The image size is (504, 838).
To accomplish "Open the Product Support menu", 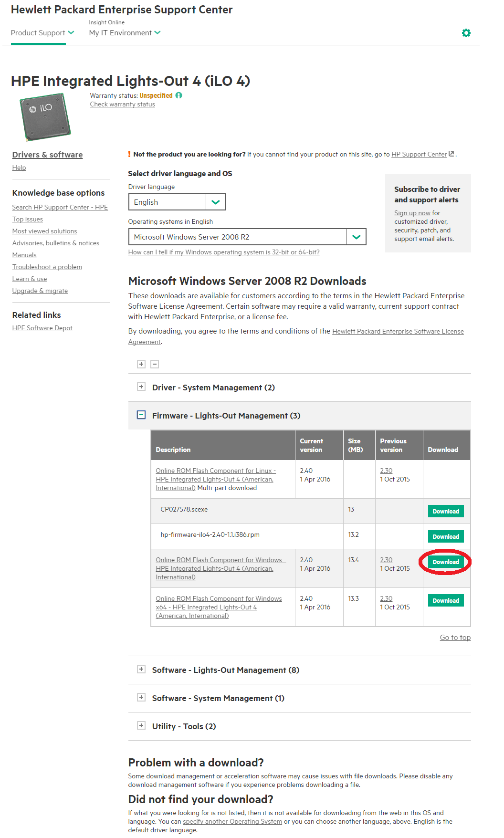I will (x=42, y=33).
